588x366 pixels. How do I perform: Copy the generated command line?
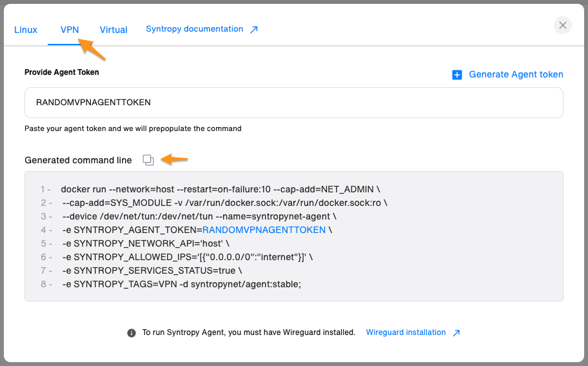coord(148,160)
